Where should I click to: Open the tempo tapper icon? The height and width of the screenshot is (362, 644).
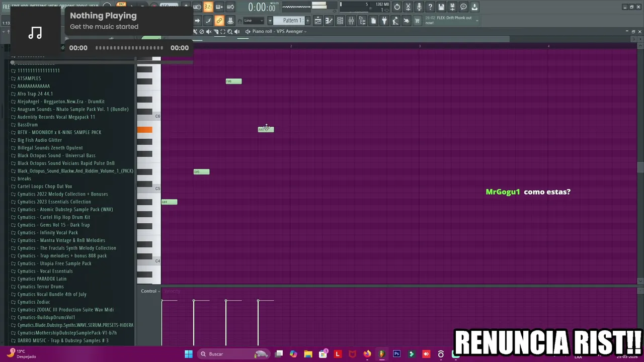coord(395,21)
